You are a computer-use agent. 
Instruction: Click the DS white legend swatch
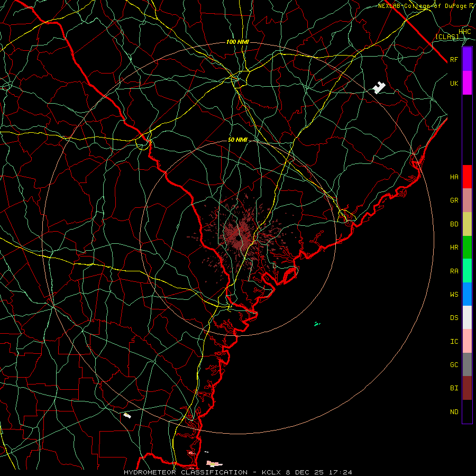pos(467,317)
